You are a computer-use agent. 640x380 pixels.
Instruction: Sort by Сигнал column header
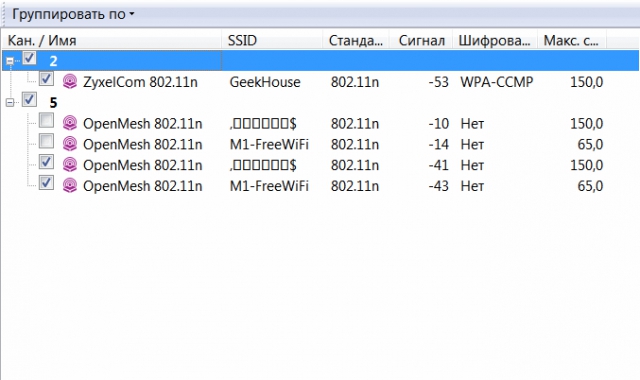point(421,40)
